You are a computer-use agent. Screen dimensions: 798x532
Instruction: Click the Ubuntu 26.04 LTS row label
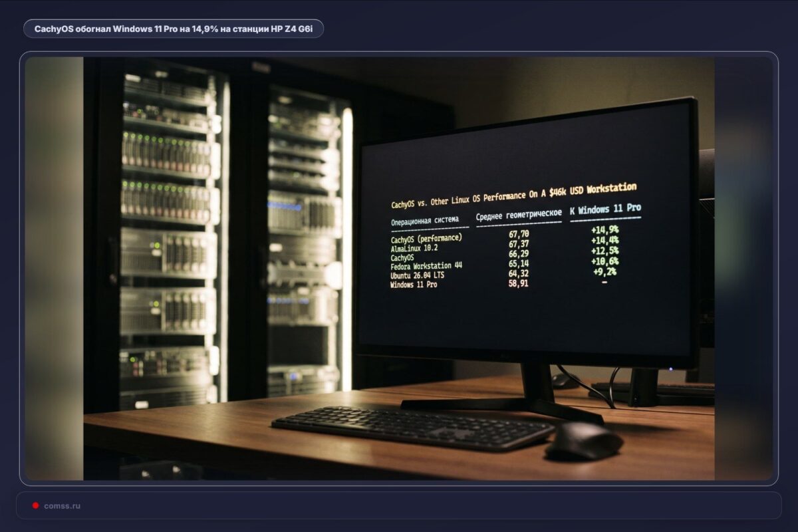[419, 275]
